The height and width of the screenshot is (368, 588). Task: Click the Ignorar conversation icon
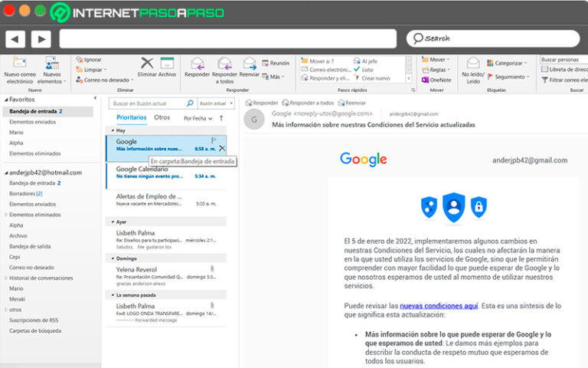[80, 59]
